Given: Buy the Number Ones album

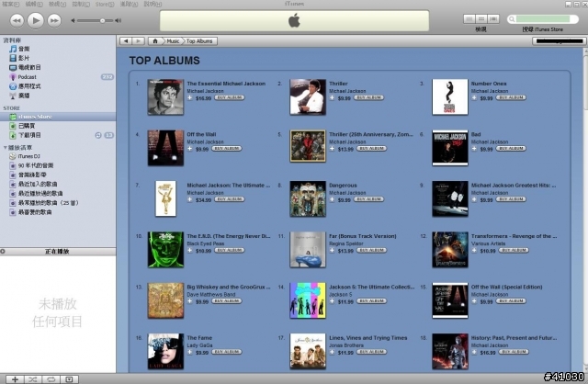Looking at the screenshot, I should 511,97.
